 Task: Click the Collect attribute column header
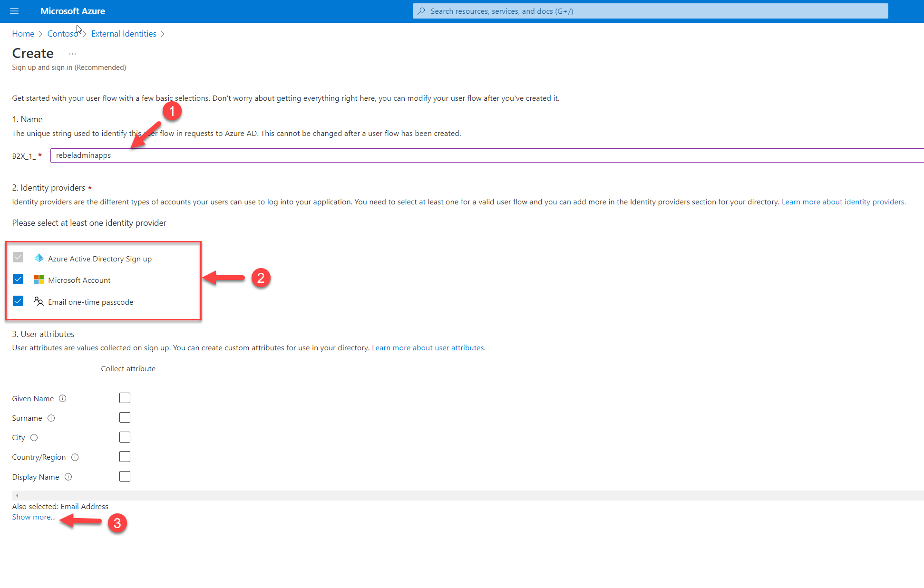tap(128, 368)
